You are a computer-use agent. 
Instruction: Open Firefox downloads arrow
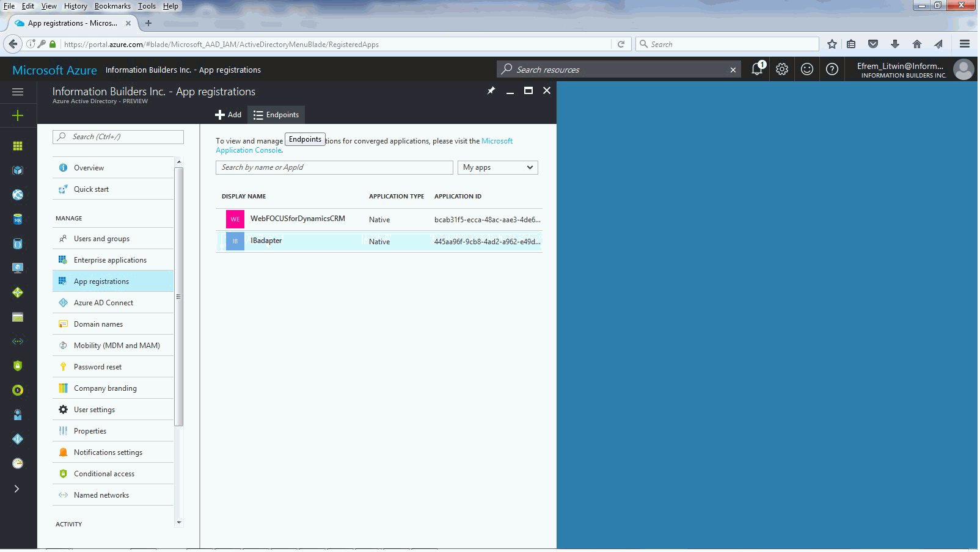click(x=895, y=44)
